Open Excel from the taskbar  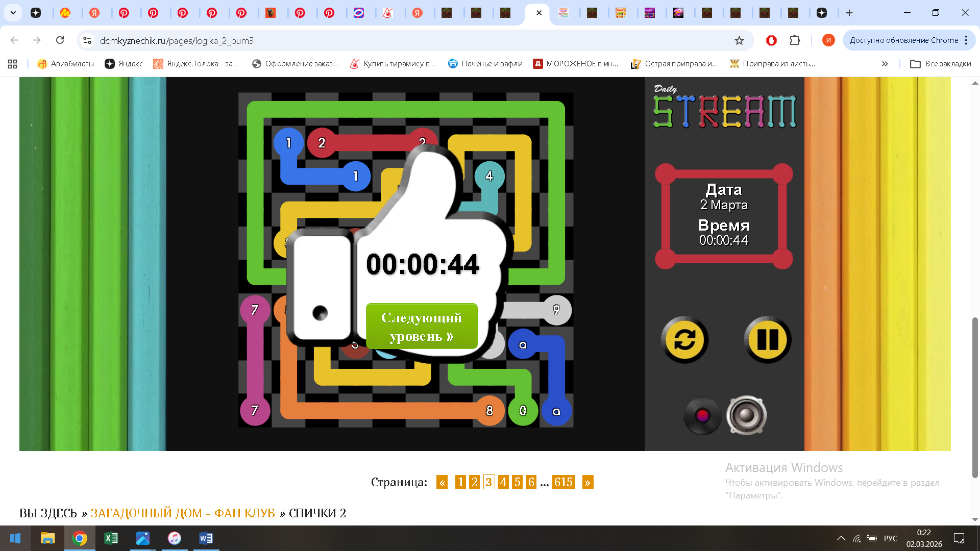click(111, 538)
